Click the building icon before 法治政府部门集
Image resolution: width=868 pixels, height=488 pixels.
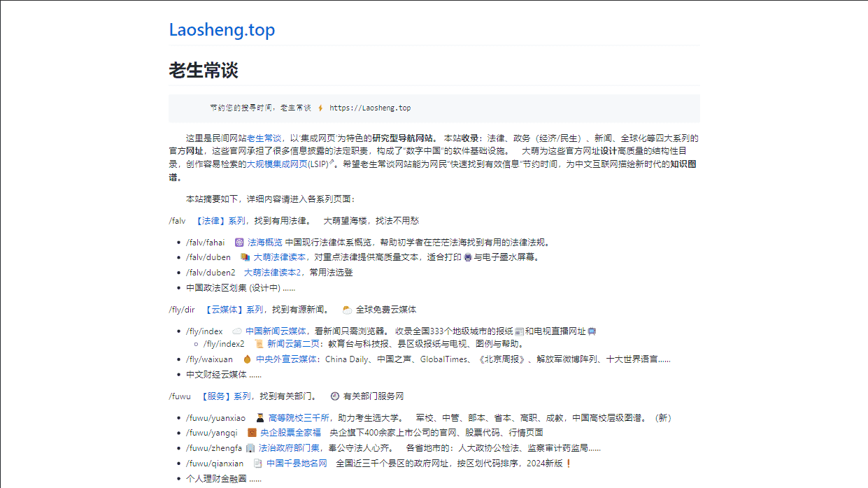(x=250, y=448)
